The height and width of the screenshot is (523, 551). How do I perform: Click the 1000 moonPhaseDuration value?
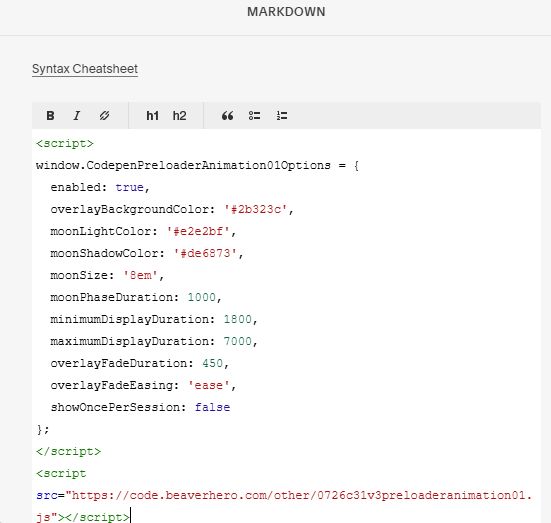click(x=202, y=297)
